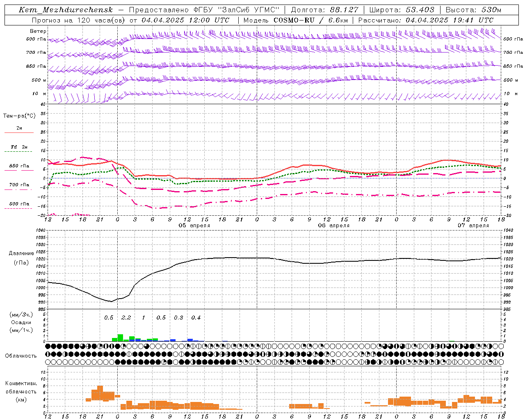
Task: Click the 2.2 precipitation amount value
Action: (x=126, y=318)
